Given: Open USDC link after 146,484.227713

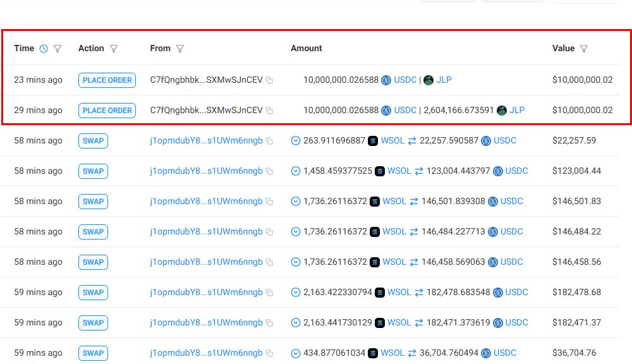Looking at the screenshot, I should 511,232.
